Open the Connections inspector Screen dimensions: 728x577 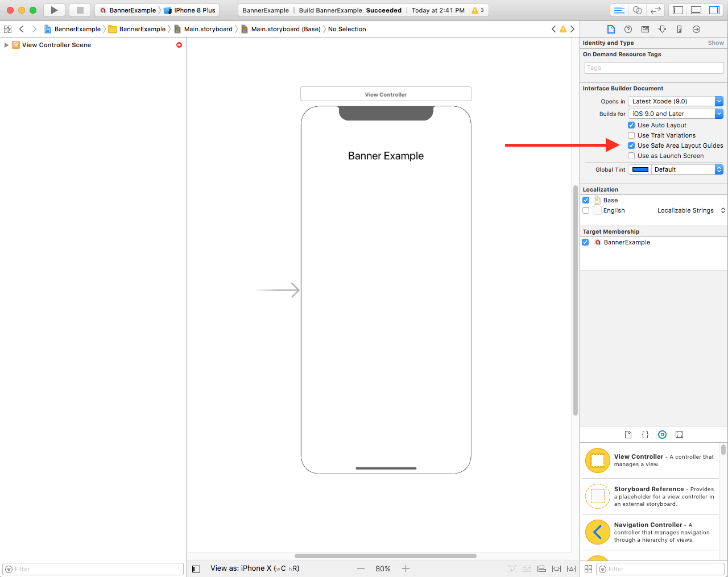[696, 28]
